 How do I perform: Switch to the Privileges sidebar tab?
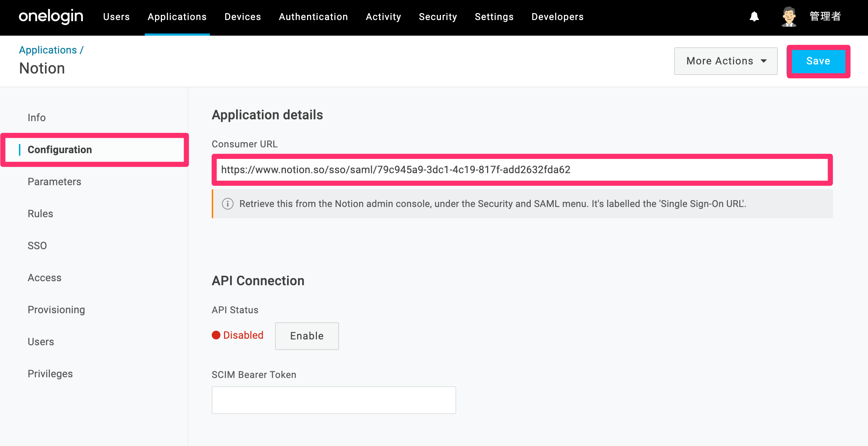(x=50, y=374)
